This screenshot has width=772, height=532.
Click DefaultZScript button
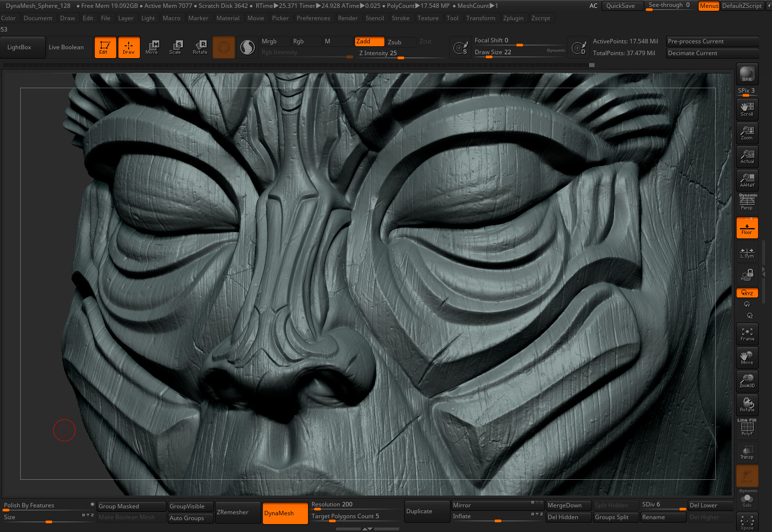pyautogui.click(x=742, y=6)
